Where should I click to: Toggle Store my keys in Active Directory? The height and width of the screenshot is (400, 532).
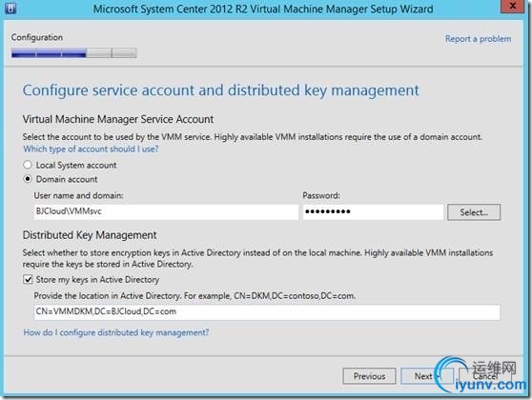[28, 280]
